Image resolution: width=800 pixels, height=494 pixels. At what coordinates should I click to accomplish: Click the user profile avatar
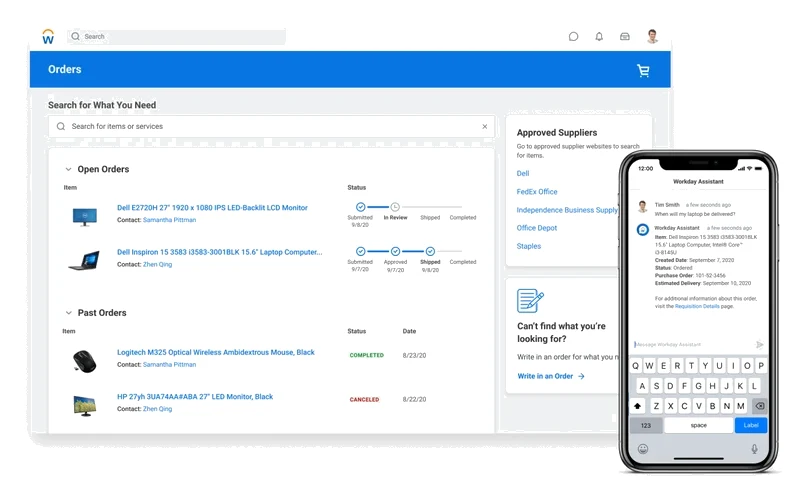pyautogui.click(x=652, y=36)
